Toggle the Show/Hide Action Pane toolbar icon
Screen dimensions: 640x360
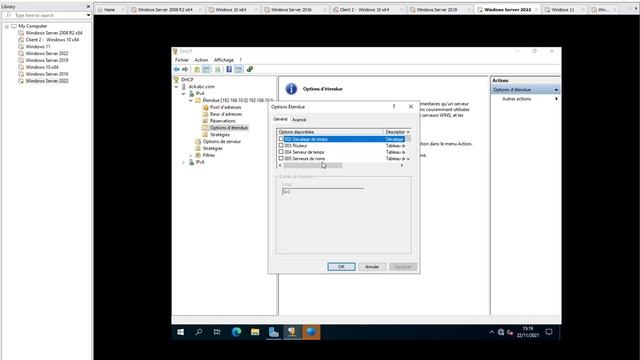click(x=238, y=69)
